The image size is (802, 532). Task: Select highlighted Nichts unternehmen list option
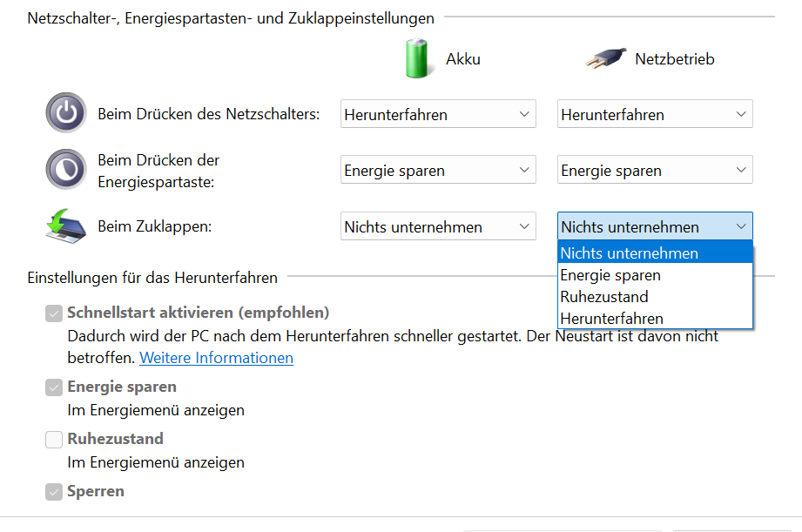[630, 253]
